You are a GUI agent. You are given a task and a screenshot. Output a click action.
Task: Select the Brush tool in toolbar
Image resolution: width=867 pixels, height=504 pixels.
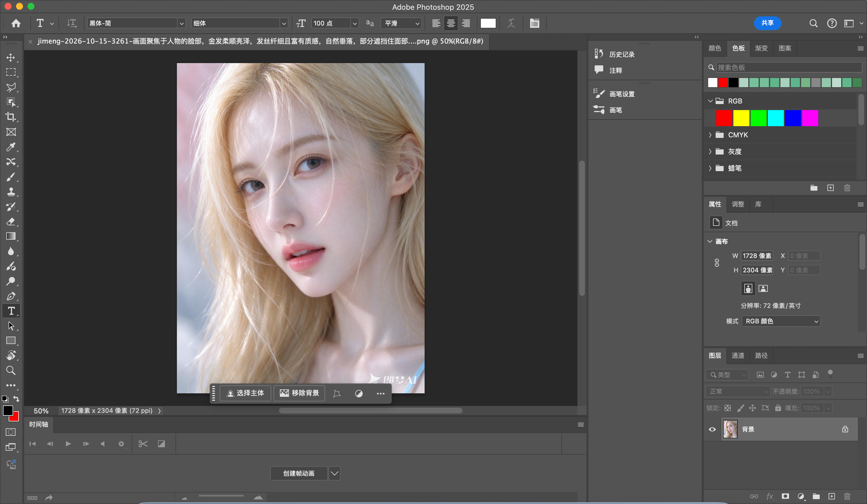coord(11,177)
